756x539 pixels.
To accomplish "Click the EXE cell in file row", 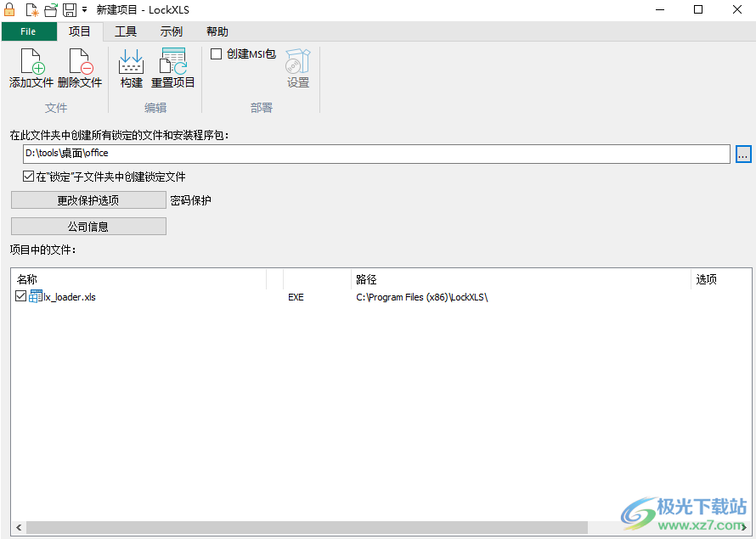I will 296,297.
